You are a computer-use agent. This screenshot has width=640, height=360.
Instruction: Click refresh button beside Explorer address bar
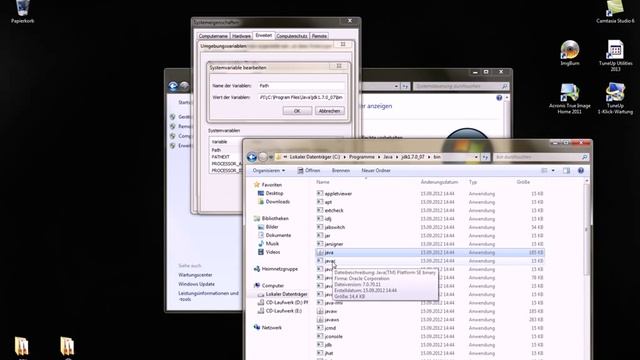485,157
